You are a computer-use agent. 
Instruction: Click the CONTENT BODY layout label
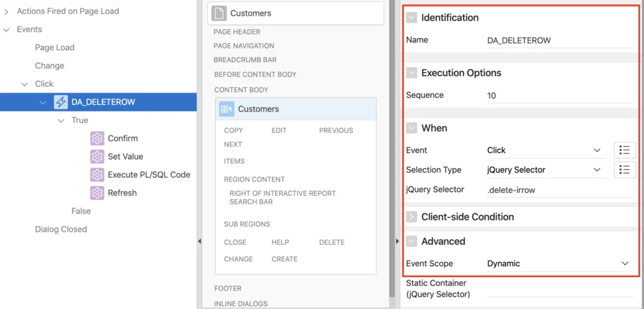click(241, 90)
